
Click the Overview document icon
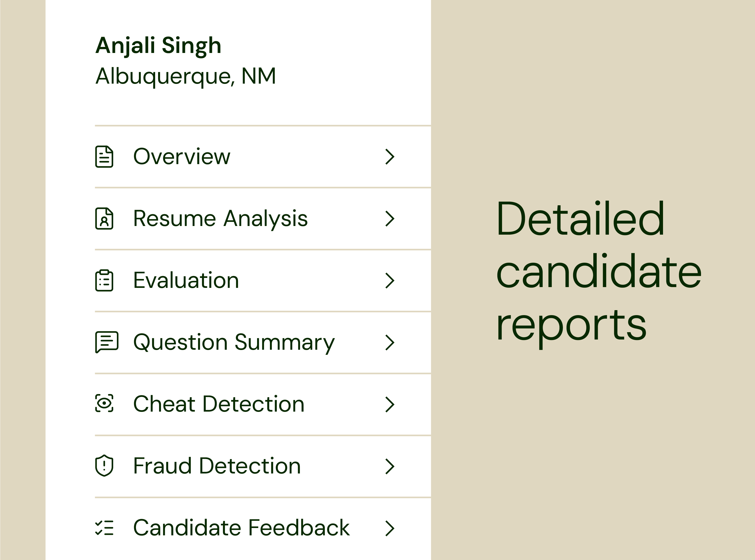coord(104,157)
